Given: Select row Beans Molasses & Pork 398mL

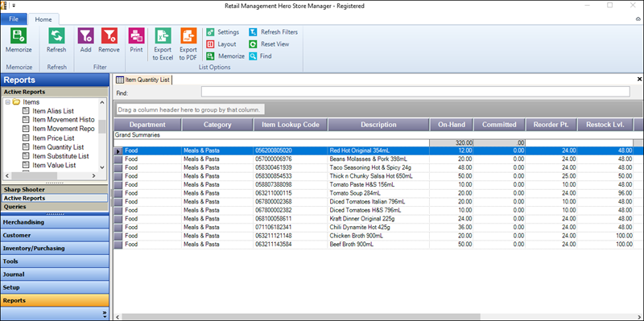Looking at the screenshot, I should tap(378, 158).
